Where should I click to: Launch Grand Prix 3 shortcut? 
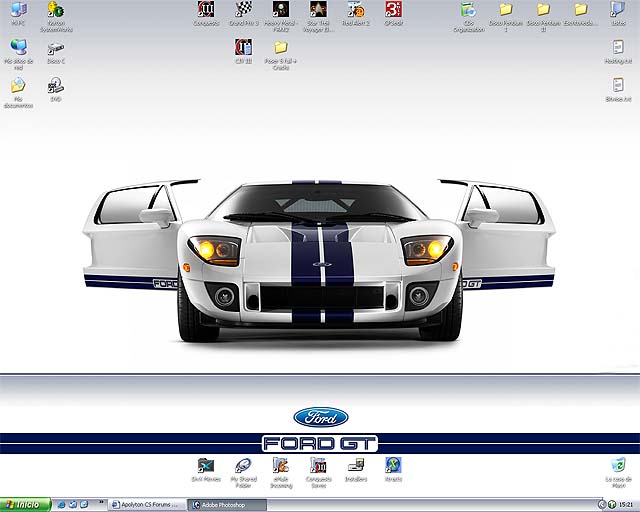tap(243, 10)
